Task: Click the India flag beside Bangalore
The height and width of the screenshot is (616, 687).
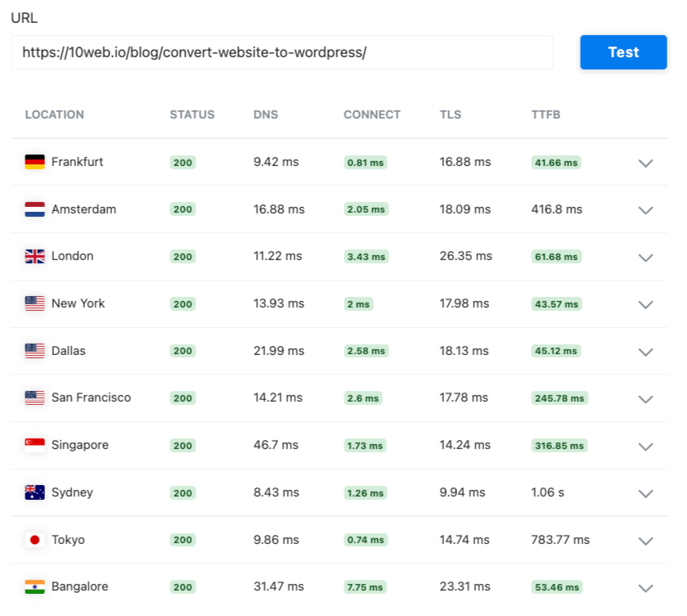Action: (34, 587)
